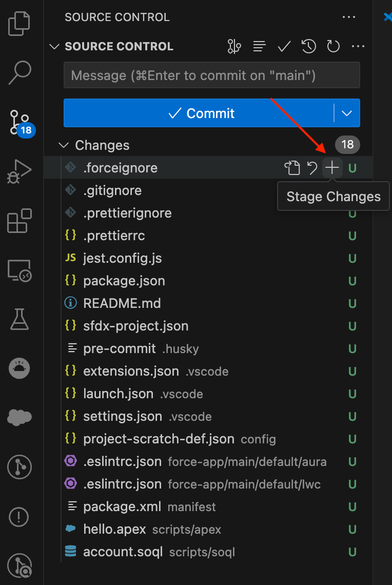The image size is (392, 585).
Task: Click the view as tree icon
Action: click(259, 47)
